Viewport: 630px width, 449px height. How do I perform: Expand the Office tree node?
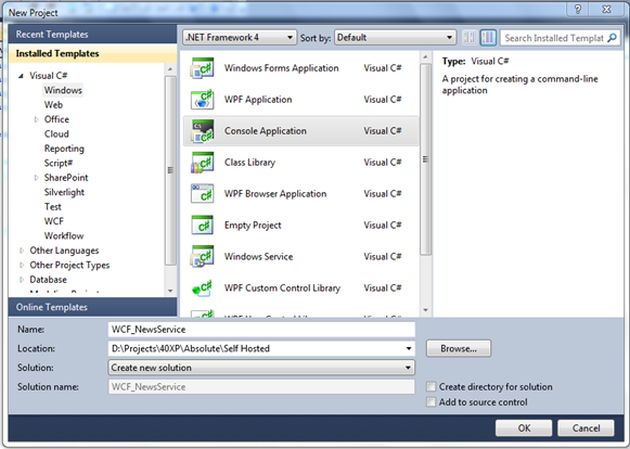[36, 119]
